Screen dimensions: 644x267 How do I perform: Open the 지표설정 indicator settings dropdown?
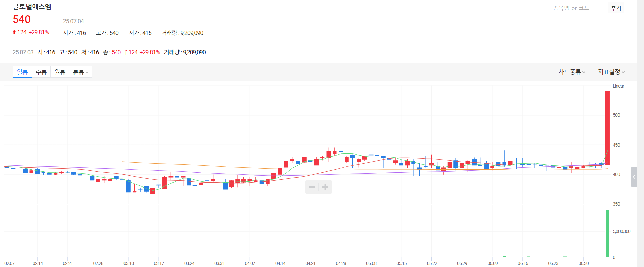(x=611, y=72)
